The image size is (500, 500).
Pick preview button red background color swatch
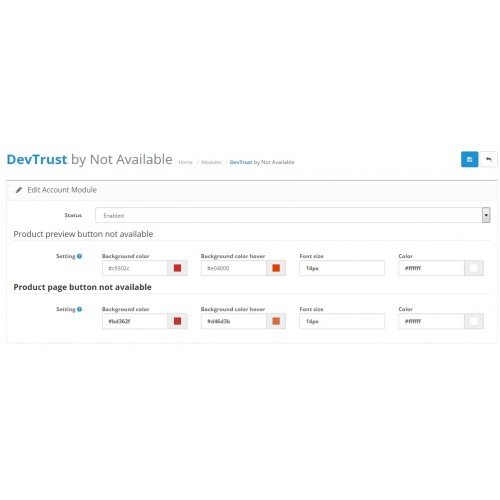click(x=177, y=268)
